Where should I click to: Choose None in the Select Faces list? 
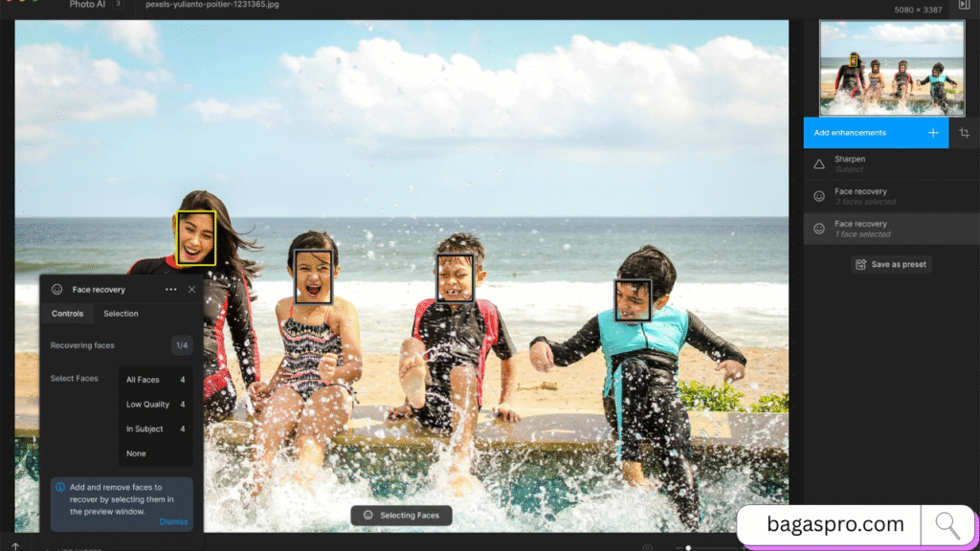tap(155, 453)
